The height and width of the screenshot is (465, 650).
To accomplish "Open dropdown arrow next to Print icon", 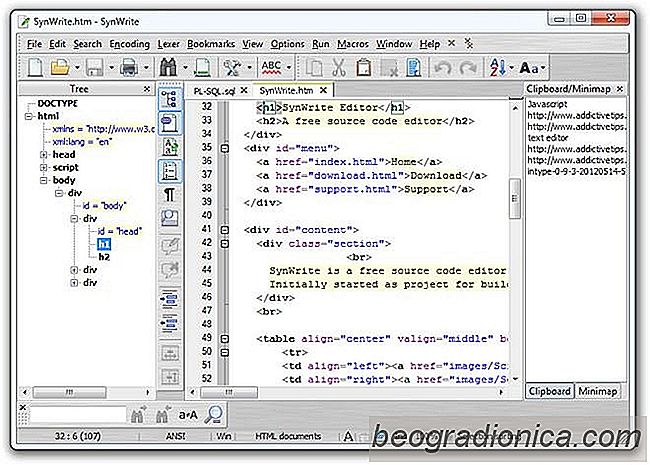I will click(x=146, y=67).
